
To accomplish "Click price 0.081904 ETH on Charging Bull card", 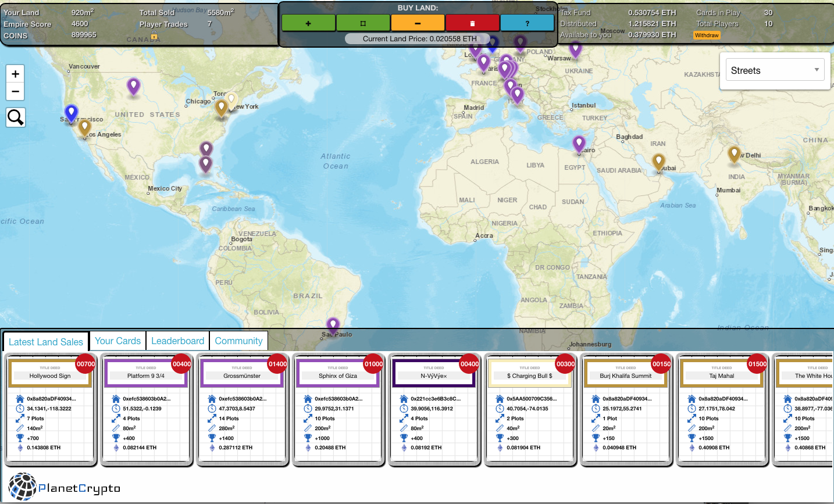I will [x=523, y=448].
